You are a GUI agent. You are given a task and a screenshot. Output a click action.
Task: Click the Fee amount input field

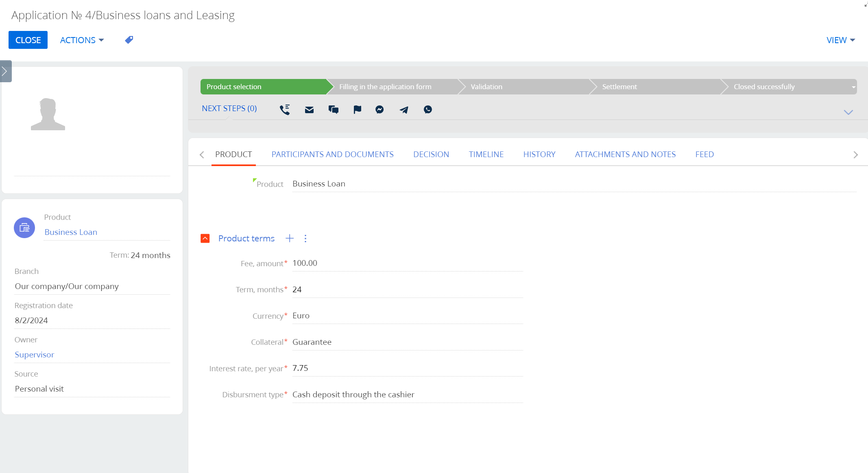407,263
